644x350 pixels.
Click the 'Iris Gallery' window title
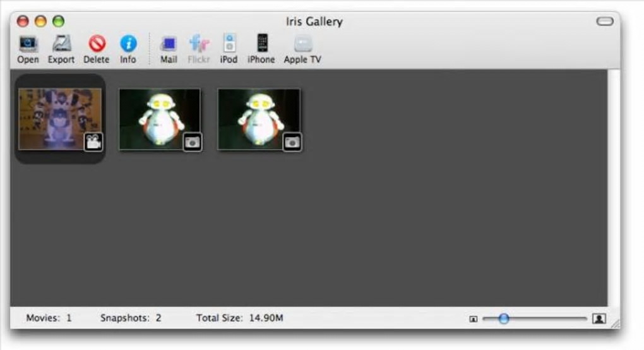tap(314, 21)
